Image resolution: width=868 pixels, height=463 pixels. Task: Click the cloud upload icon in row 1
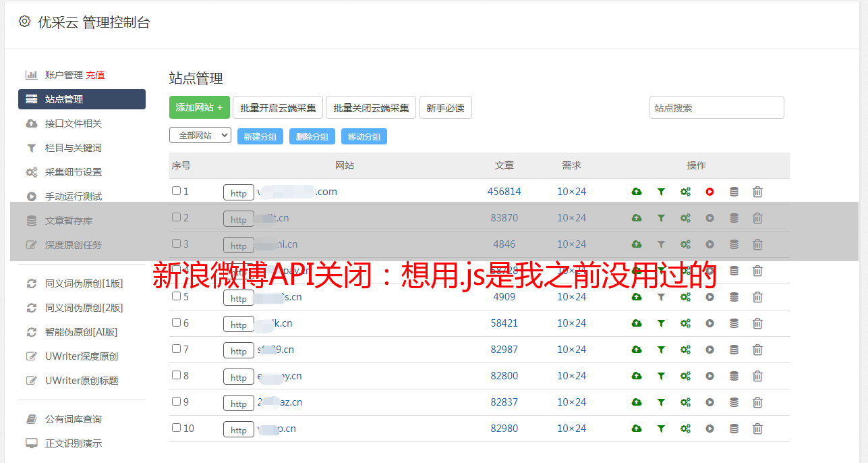pos(637,192)
